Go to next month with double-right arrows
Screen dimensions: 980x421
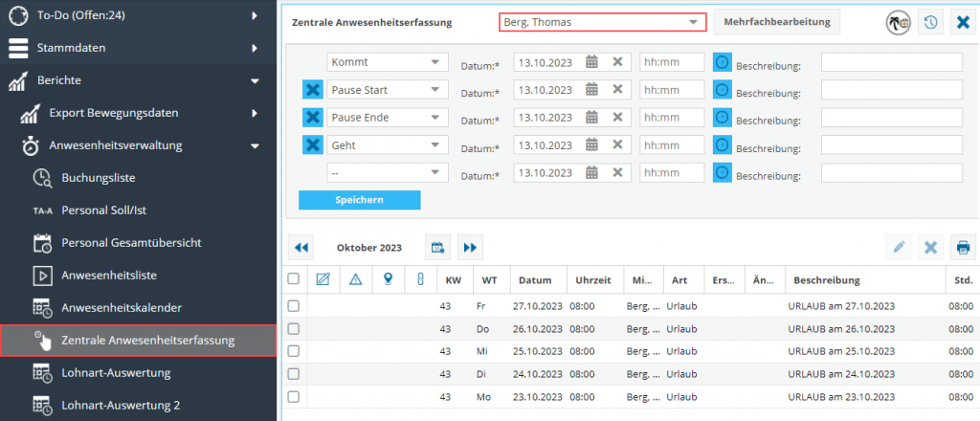(470, 247)
